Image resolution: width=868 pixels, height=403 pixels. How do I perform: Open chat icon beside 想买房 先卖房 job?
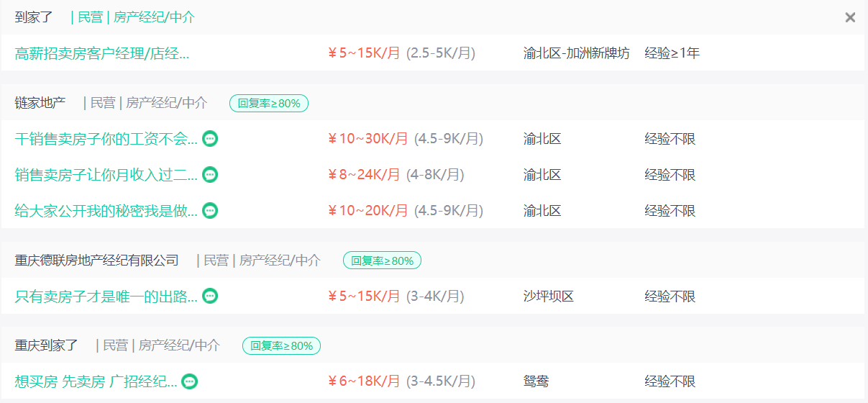tap(189, 381)
